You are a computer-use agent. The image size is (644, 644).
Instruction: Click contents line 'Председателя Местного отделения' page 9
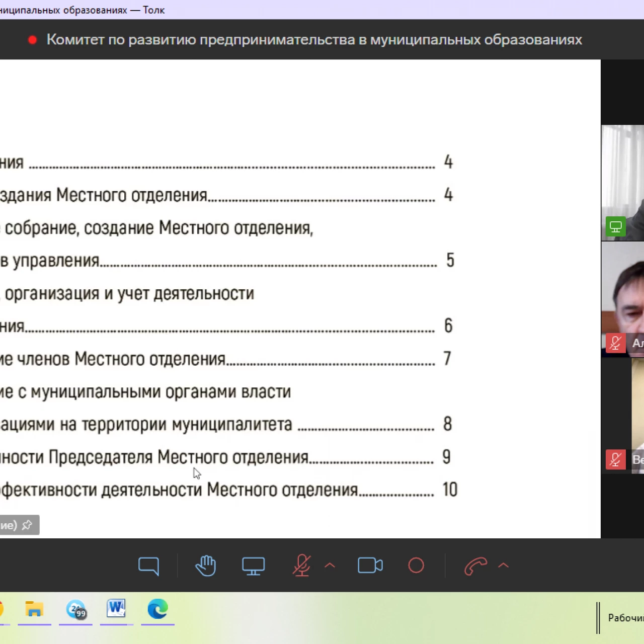click(225, 457)
